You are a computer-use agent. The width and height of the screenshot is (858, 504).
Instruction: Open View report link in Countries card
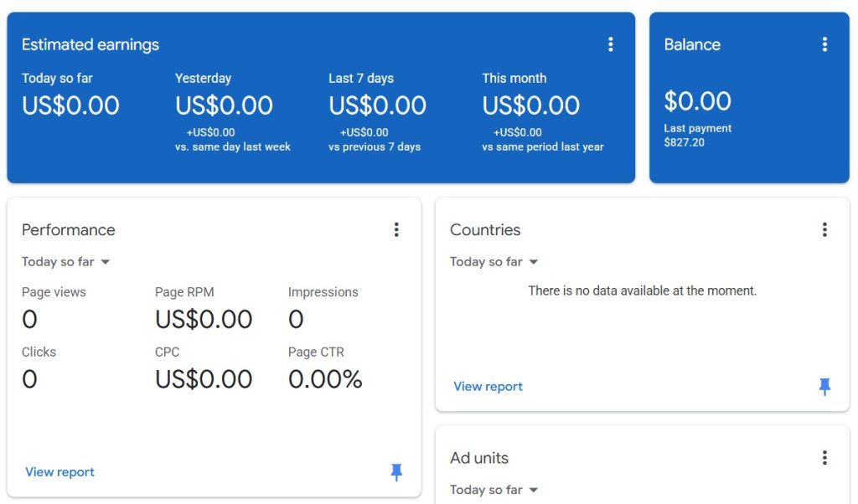[488, 387]
